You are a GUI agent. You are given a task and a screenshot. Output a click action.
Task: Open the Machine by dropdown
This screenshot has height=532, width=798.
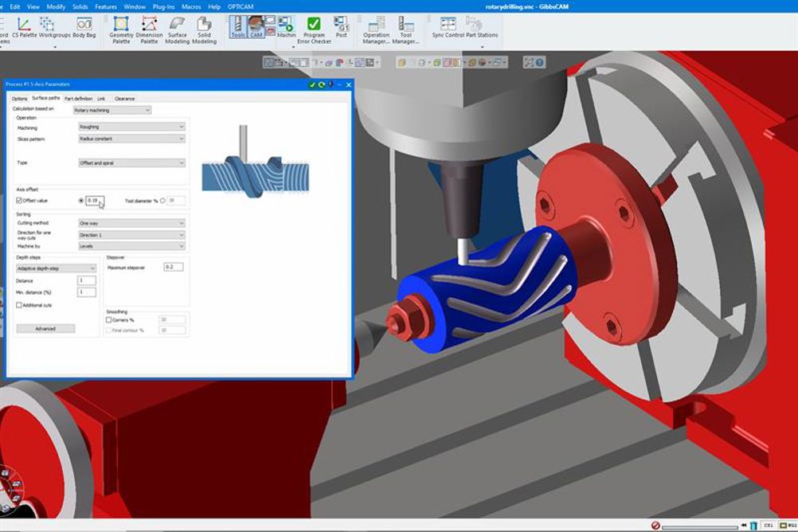pyautogui.click(x=131, y=246)
